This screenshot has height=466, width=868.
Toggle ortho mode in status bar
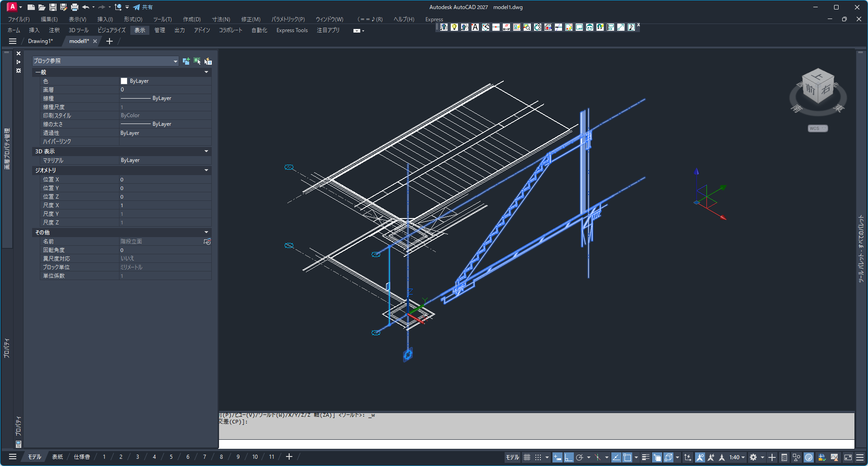point(568,457)
